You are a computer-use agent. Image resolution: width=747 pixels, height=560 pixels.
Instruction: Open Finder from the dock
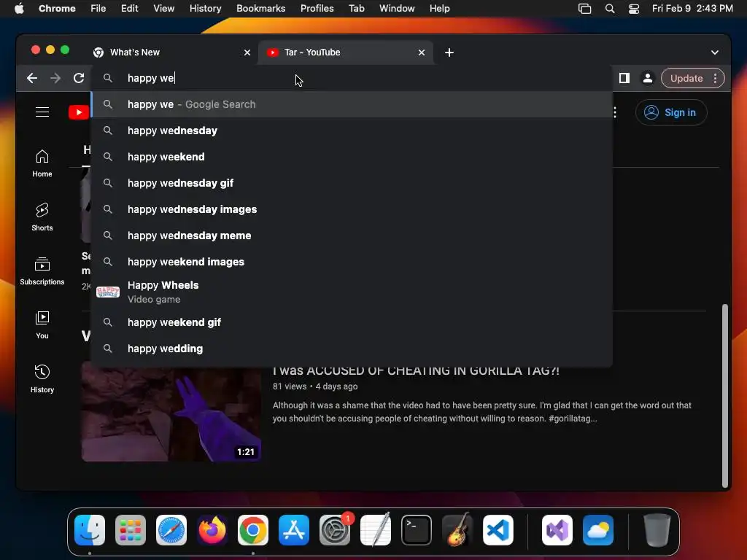pyautogui.click(x=90, y=530)
